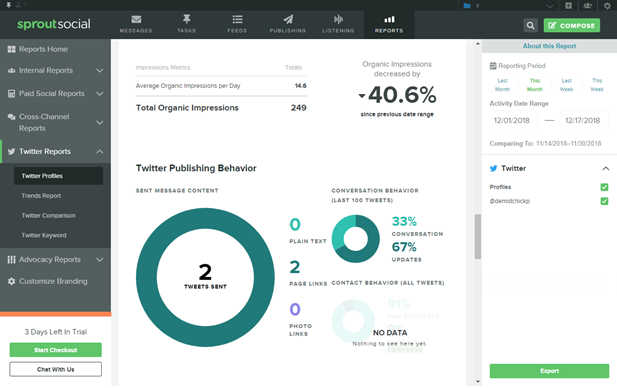
Task: Click the Advocacy Reports icon
Action: coord(11,260)
